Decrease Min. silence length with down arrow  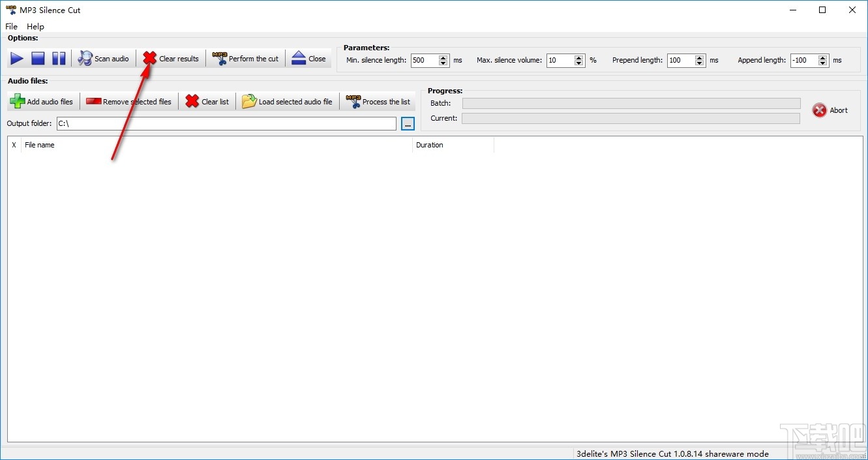pyautogui.click(x=443, y=63)
